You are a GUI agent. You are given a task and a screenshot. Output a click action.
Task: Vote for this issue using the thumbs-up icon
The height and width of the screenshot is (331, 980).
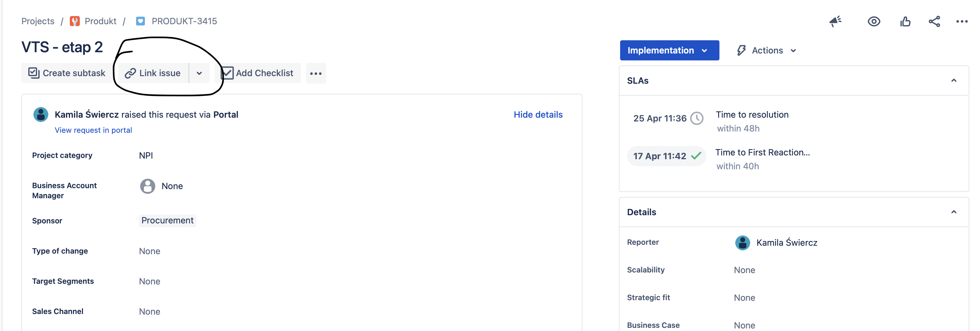(906, 21)
